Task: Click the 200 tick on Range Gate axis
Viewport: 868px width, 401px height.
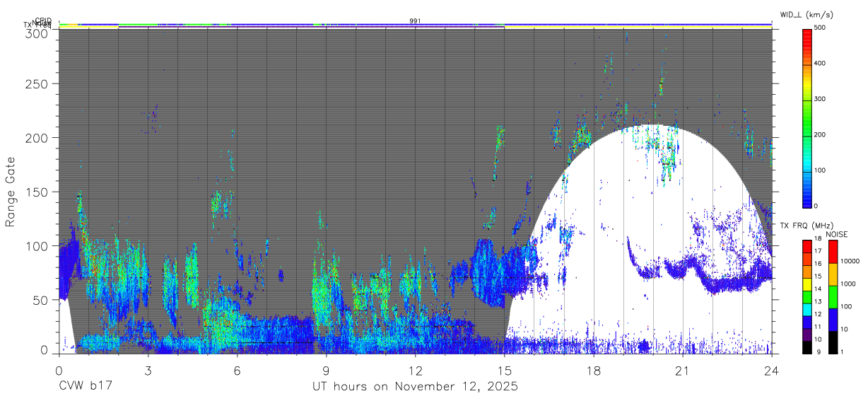Action: tap(36, 137)
